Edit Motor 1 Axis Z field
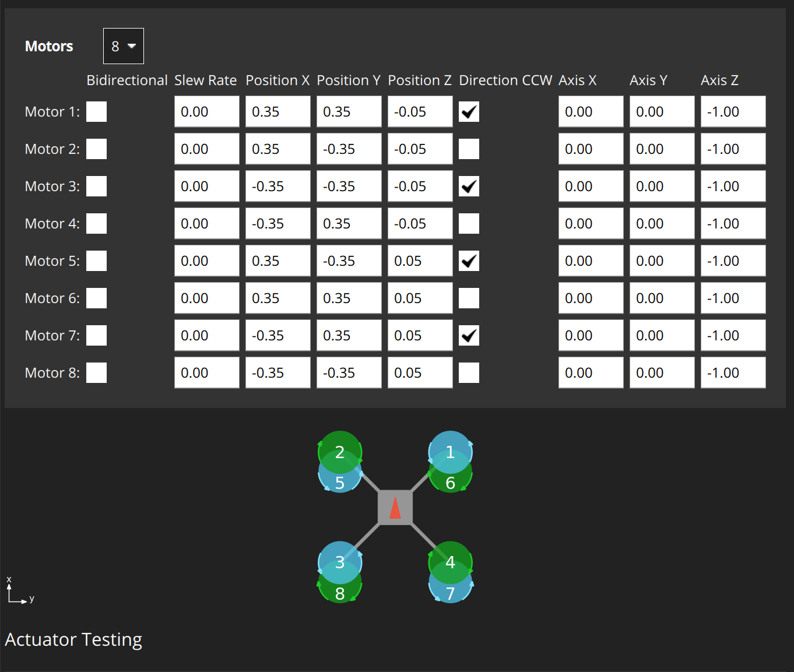 (733, 111)
